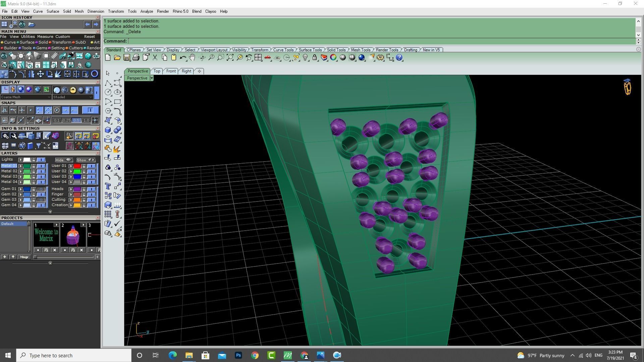This screenshot has height=362, width=644.
Task: Click the four-viewport layout icon
Action: (x=258, y=58)
